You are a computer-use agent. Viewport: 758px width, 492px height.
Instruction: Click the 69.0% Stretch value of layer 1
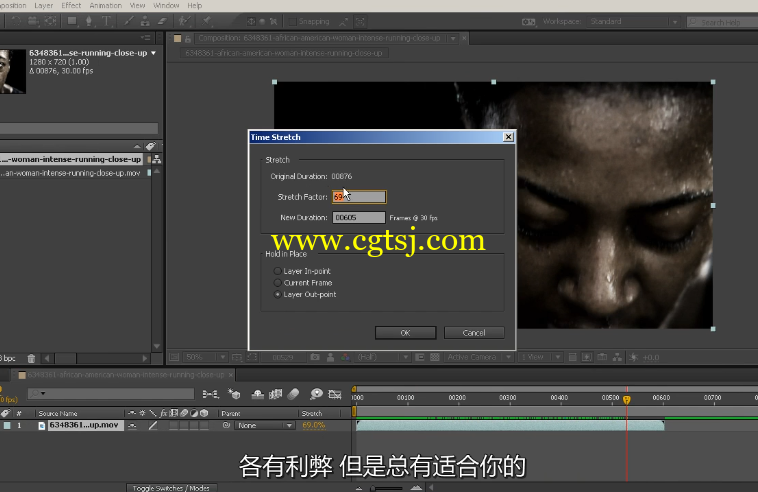pyautogui.click(x=313, y=425)
